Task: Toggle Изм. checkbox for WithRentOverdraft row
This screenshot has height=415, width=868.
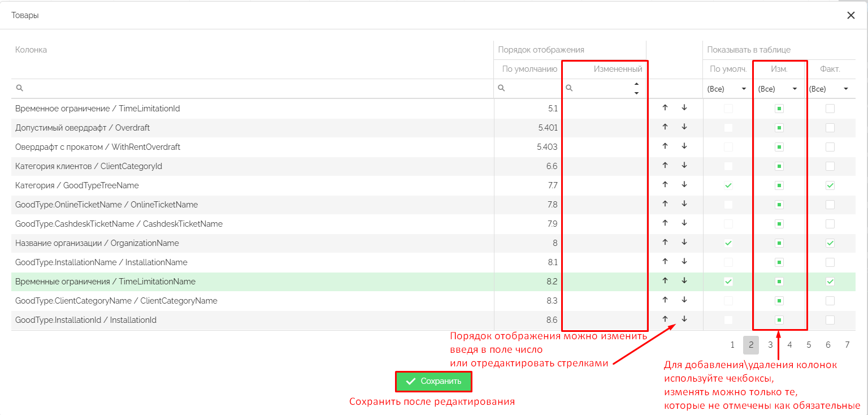Action: pyautogui.click(x=779, y=147)
